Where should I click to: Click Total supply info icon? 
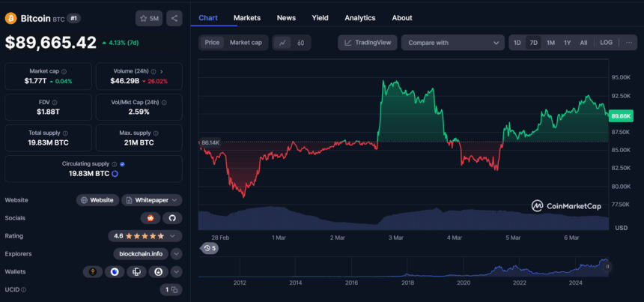pyautogui.click(x=65, y=133)
